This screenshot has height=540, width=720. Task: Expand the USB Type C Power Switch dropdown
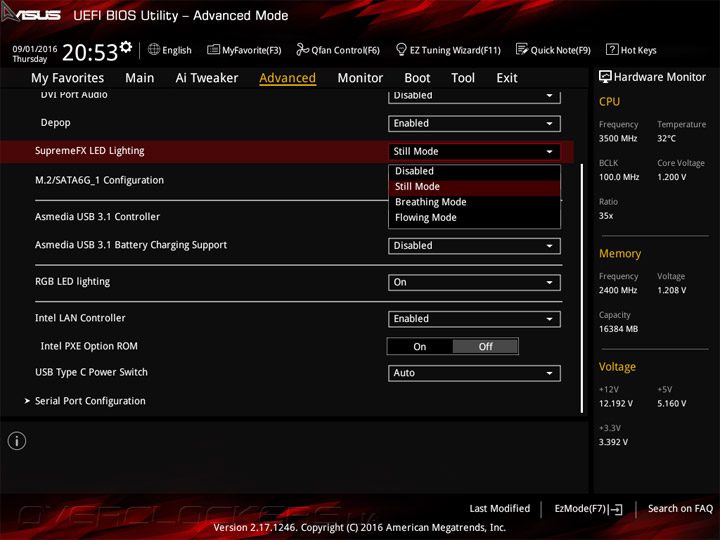click(474, 373)
